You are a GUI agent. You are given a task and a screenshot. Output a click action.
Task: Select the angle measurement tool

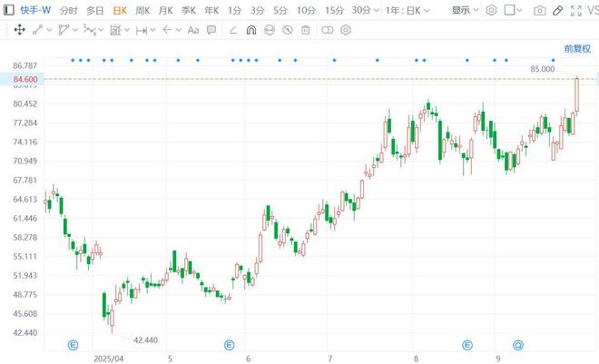coord(233,30)
